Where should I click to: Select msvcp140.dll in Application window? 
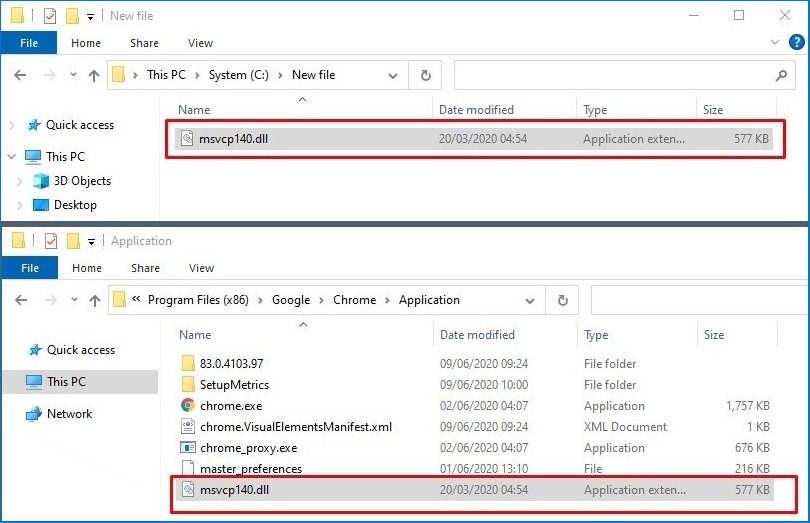475,490
